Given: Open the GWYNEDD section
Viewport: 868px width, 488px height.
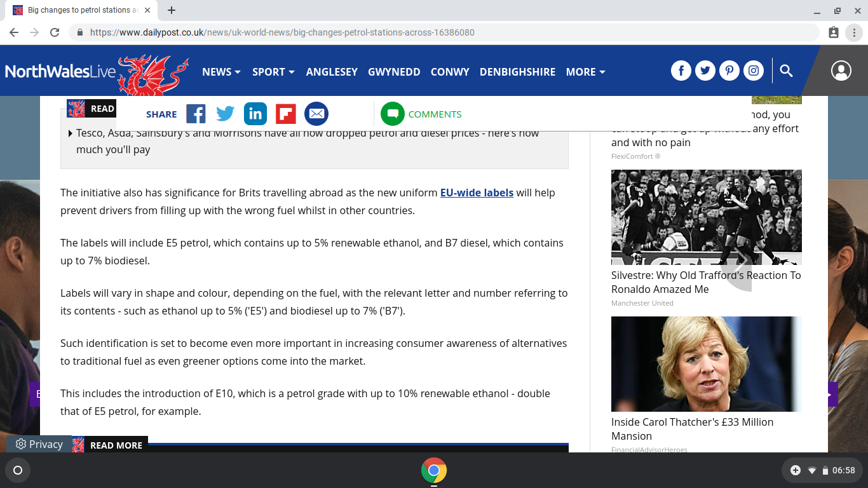Looking at the screenshot, I should pos(394,72).
